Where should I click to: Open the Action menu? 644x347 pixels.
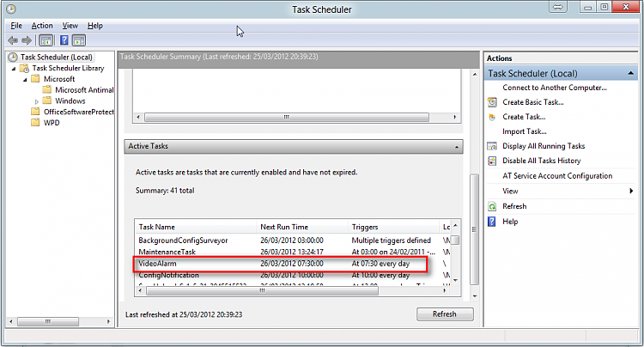click(x=42, y=26)
